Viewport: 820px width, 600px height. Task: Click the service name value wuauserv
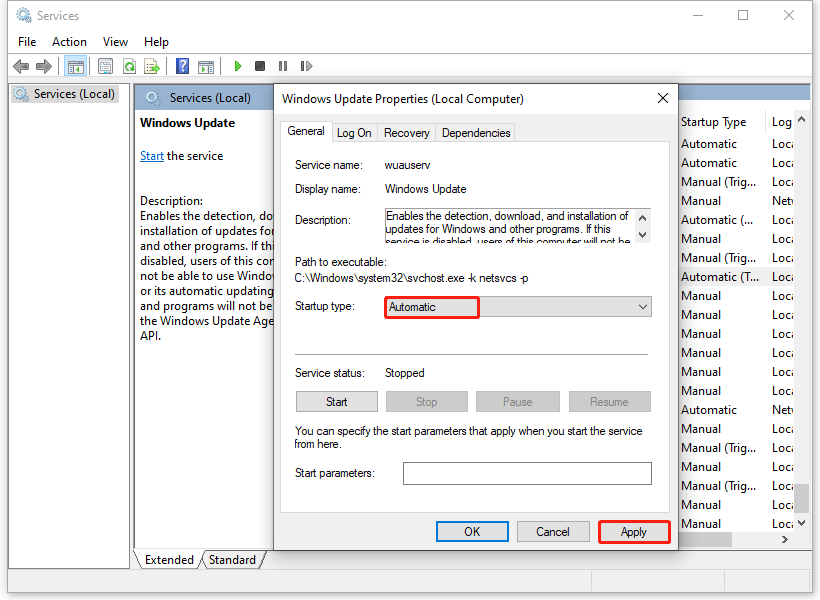click(x=407, y=165)
